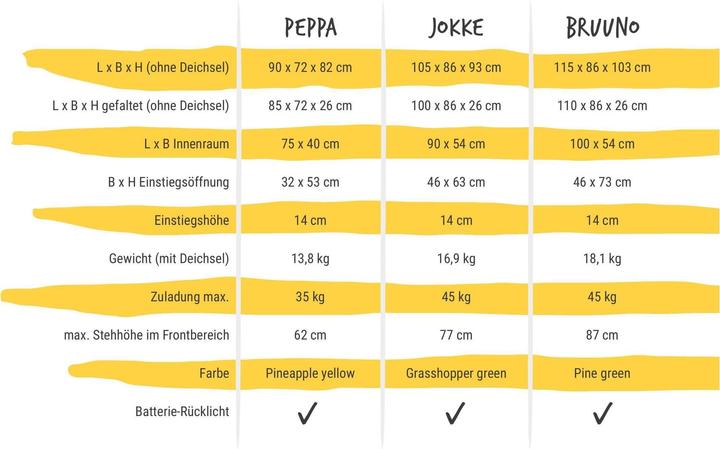Click the 13,8 kg weight value
The height and width of the screenshot is (449, 720).
(310, 258)
